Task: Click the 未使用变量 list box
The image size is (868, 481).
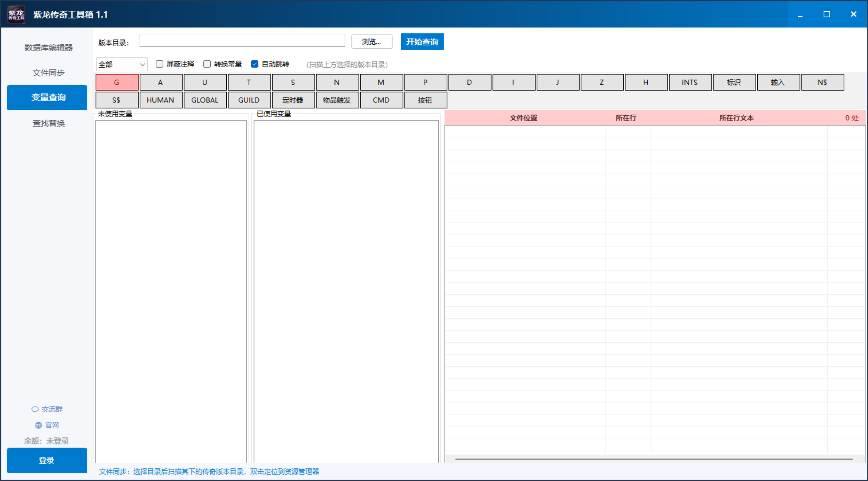Action: point(171,292)
